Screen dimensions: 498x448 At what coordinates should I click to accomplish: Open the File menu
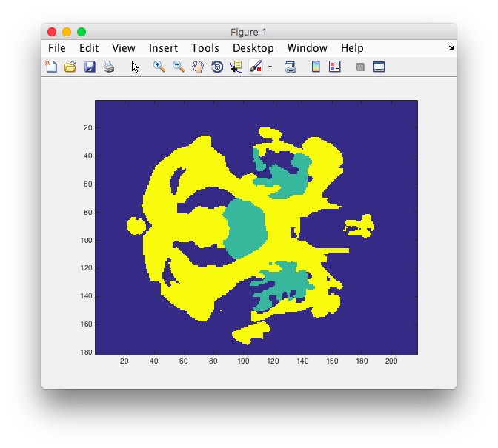[57, 48]
